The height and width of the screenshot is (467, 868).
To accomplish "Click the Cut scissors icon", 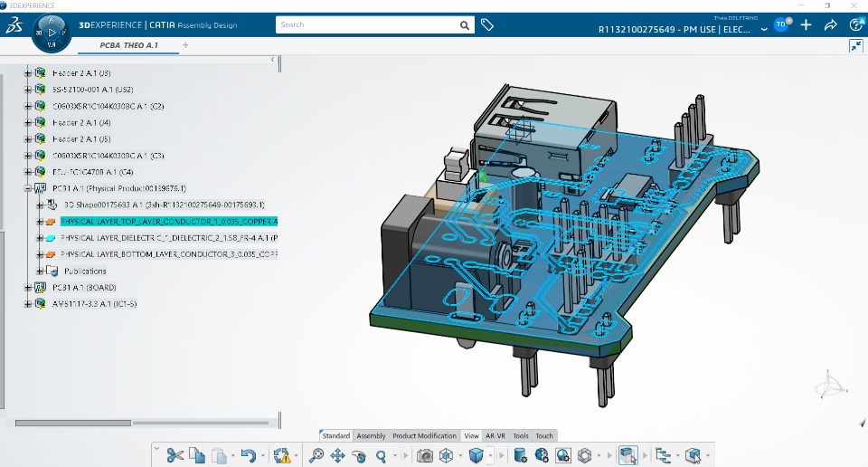I will coord(175,456).
